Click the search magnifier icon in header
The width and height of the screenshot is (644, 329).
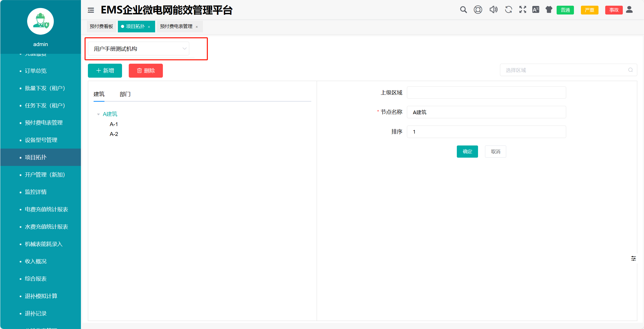pyautogui.click(x=463, y=10)
